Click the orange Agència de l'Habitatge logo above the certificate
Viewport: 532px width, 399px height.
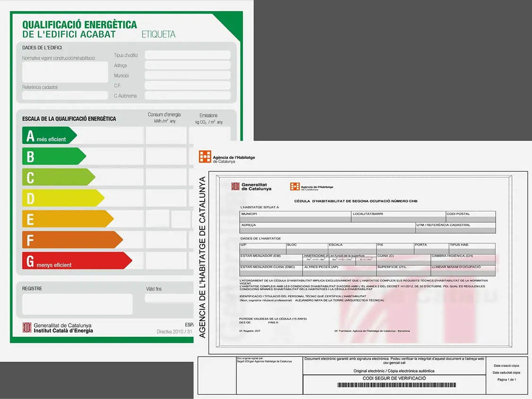pyautogui.click(x=205, y=157)
